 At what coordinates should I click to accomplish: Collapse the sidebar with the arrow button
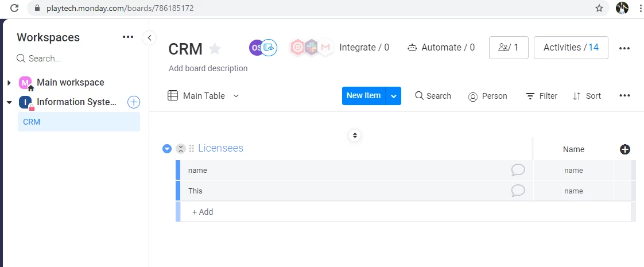(149, 38)
